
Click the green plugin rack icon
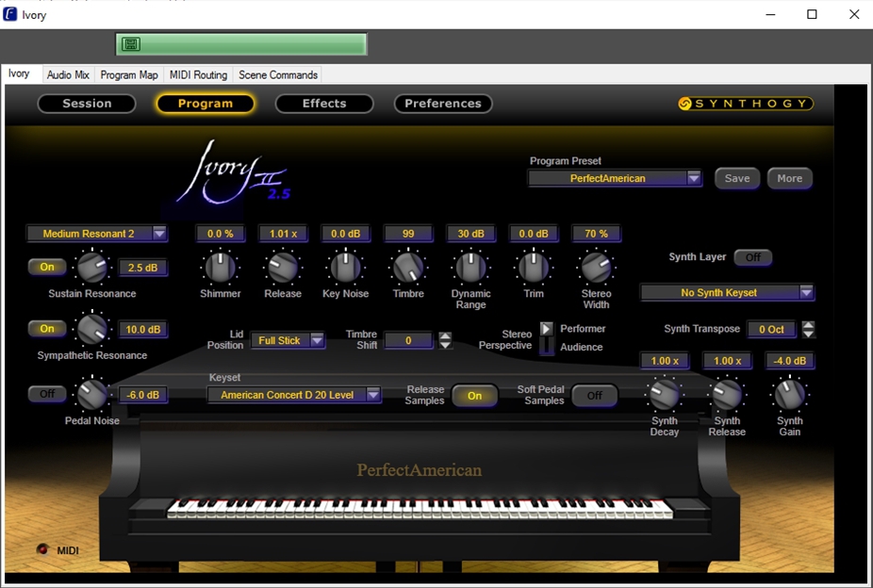pos(131,44)
